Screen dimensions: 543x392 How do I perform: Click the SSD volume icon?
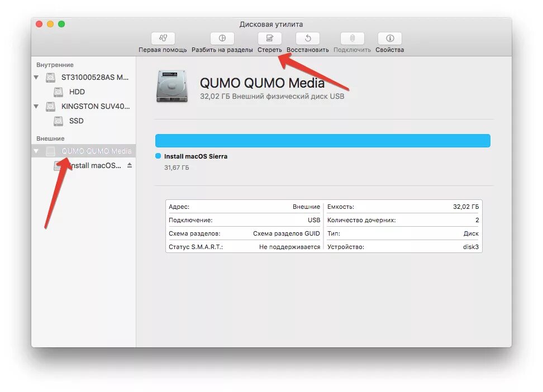coord(58,121)
